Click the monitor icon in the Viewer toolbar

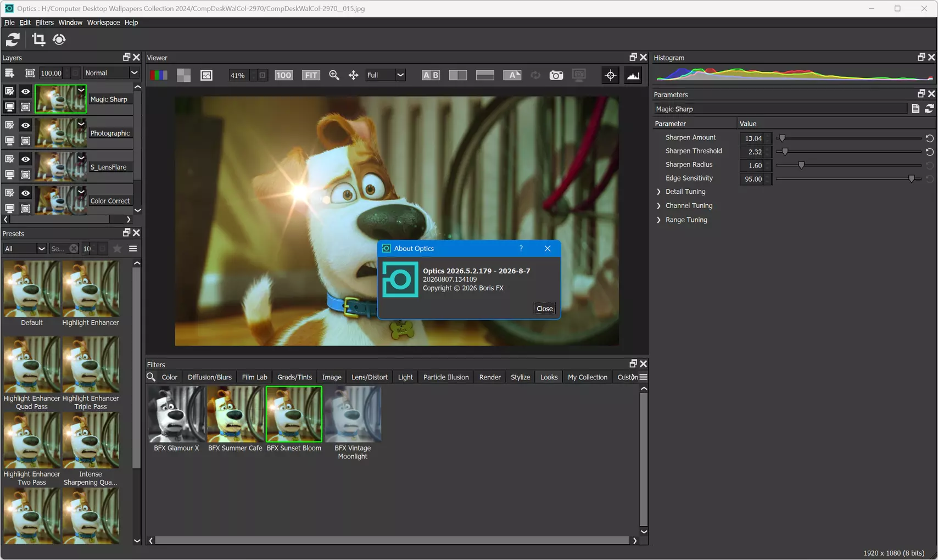579,75
